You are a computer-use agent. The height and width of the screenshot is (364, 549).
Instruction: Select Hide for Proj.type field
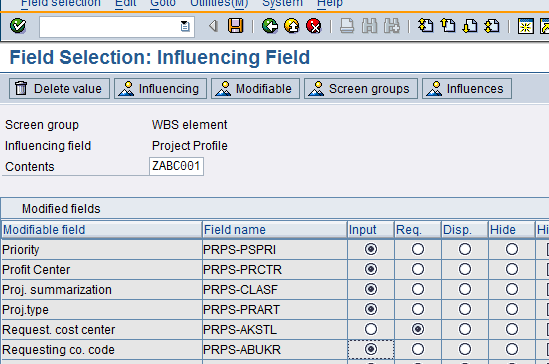tap(512, 309)
